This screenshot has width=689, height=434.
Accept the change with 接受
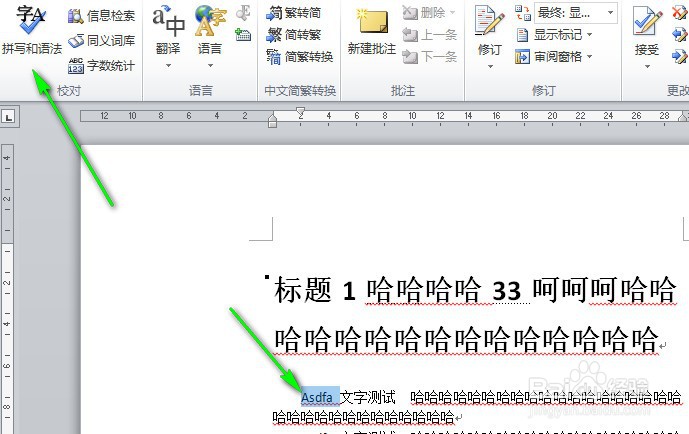click(x=647, y=31)
